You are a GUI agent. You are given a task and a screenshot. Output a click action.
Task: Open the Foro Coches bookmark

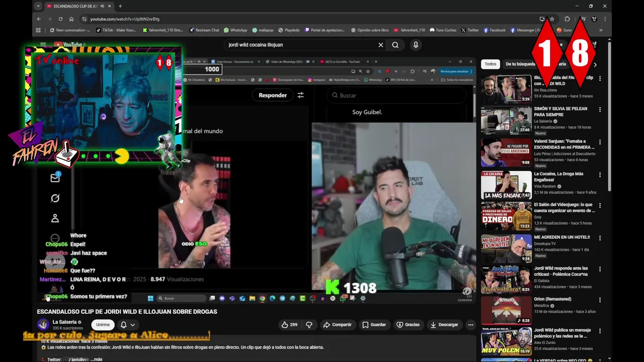point(443,30)
